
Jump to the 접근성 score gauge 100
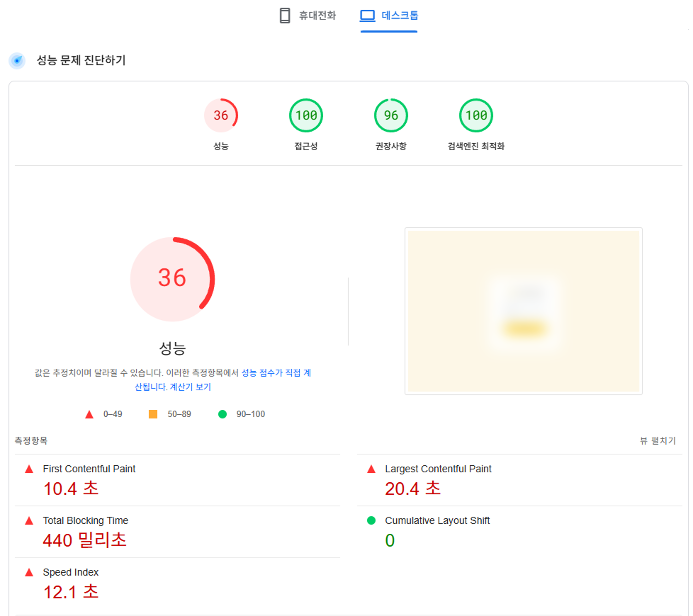click(x=306, y=115)
